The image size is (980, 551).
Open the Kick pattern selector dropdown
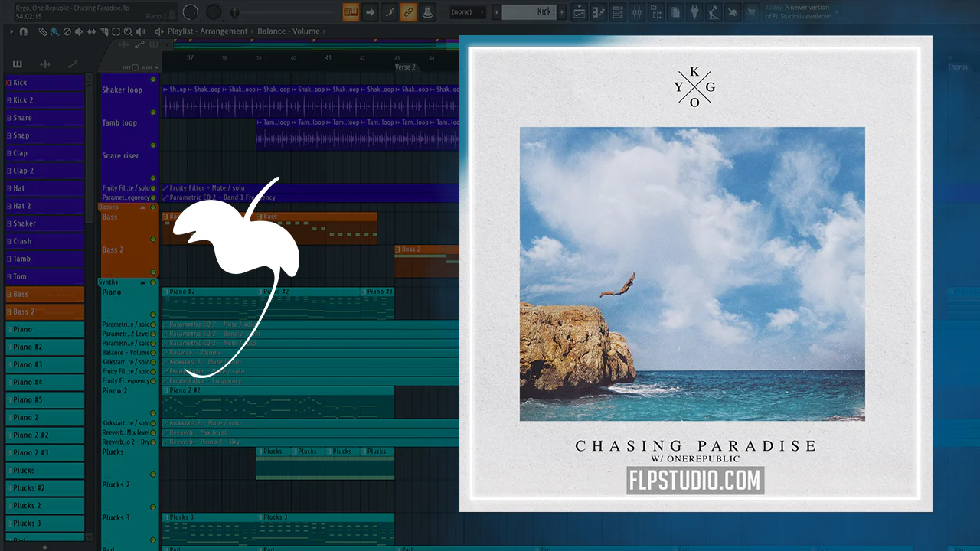pos(530,11)
